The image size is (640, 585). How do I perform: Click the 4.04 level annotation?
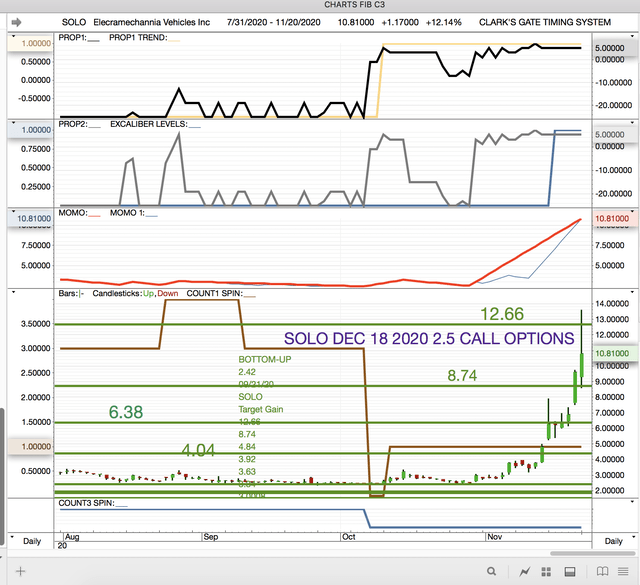pyautogui.click(x=198, y=450)
